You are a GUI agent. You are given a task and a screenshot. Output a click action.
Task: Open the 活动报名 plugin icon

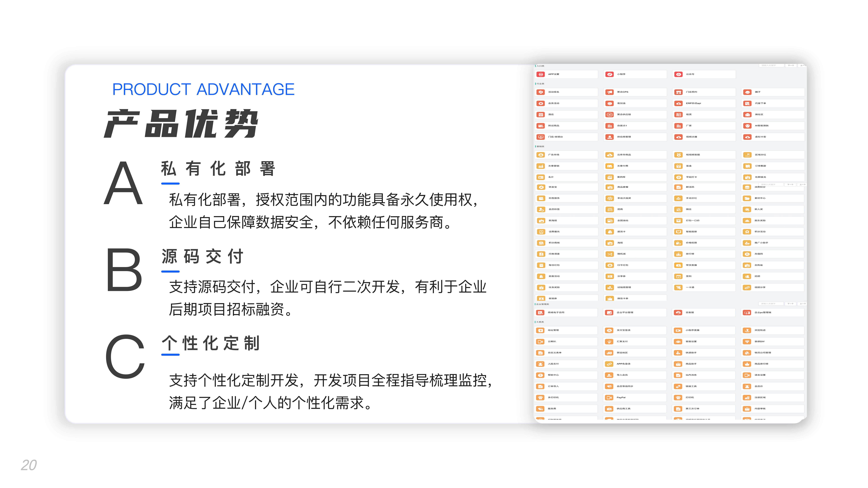tap(540, 92)
